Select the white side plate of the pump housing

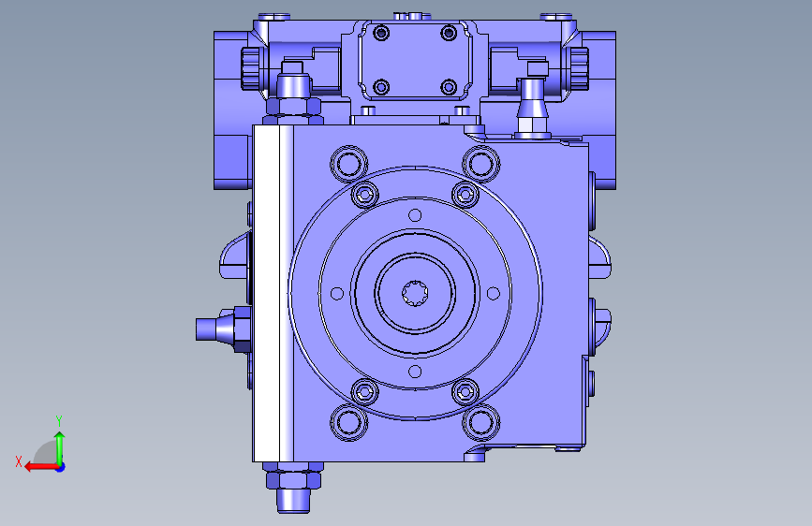point(267,294)
